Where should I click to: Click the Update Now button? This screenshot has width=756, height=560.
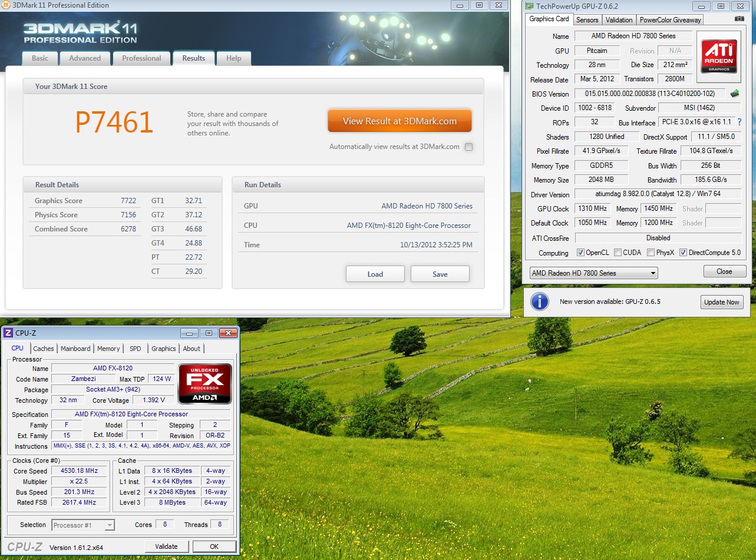click(x=722, y=302)
